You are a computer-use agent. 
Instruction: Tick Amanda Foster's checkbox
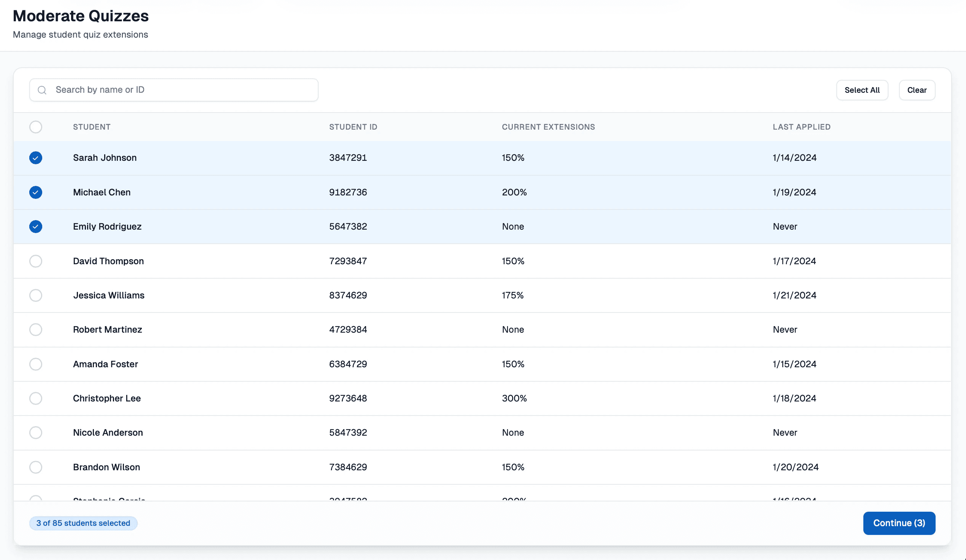(x=36, y=364)
